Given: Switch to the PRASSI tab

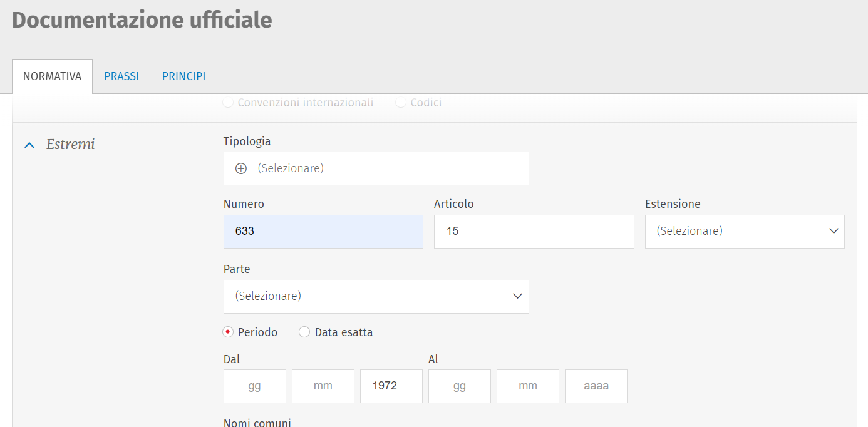Looking at the screenshot, I should (x=121, y=76).
